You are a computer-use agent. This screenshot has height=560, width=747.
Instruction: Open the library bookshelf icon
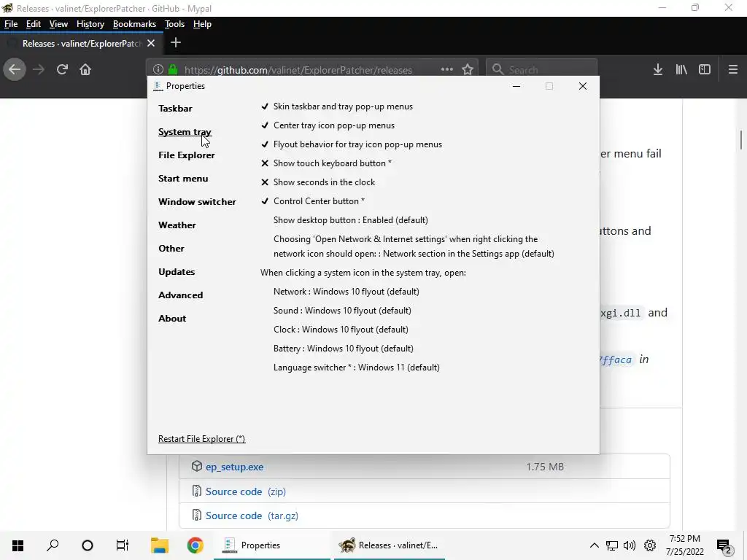click(681, 70)
